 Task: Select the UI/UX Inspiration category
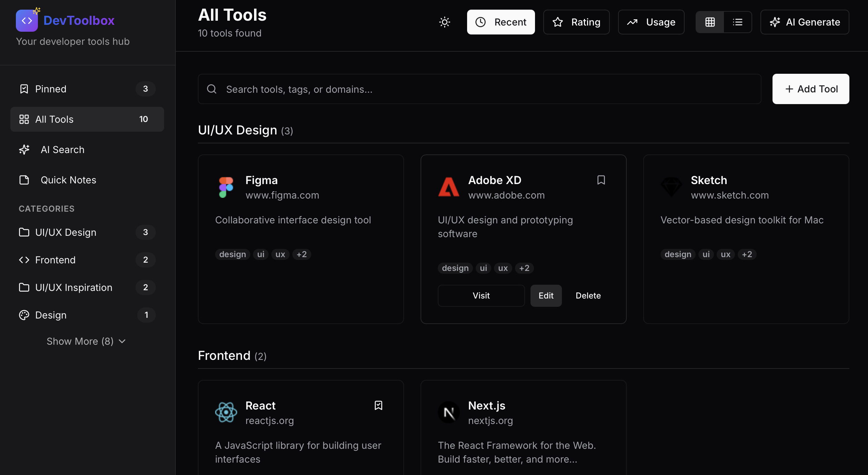point(87,287)
